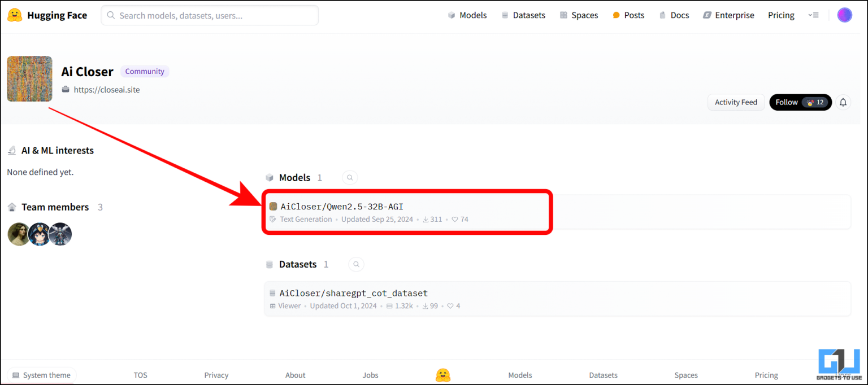This screenshot has height=385, width=868.
Task: Click the Follow button
Action: pyautogui.click(x=800, y=102)
